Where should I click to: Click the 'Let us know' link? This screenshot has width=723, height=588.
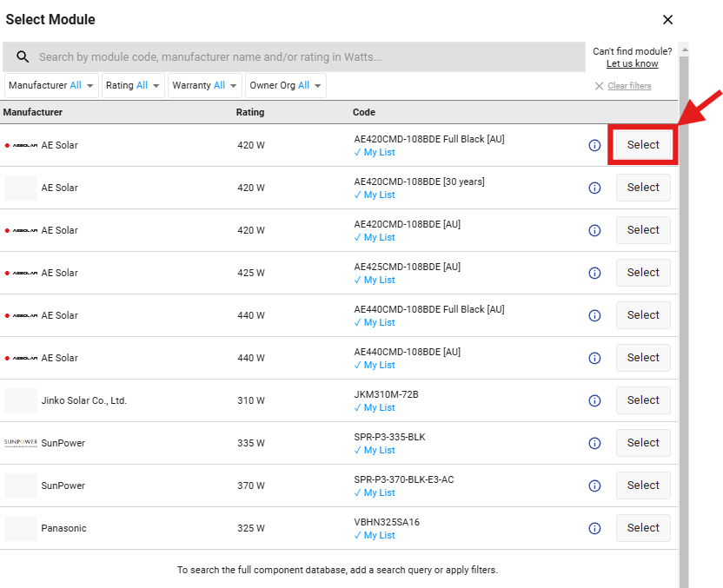(632, 64)
